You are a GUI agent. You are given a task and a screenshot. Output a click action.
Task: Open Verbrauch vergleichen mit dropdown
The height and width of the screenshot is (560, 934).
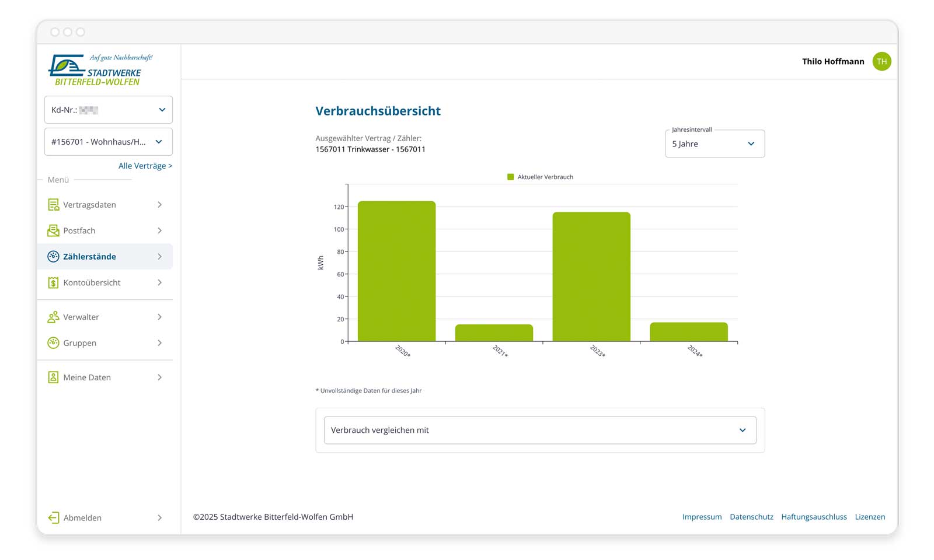[x=539, y=430]
